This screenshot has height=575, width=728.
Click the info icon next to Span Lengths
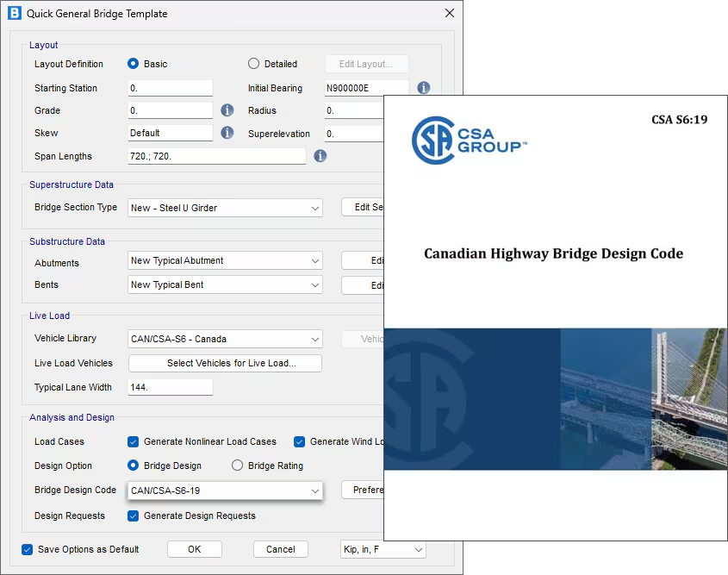click(x=320, y=155)
